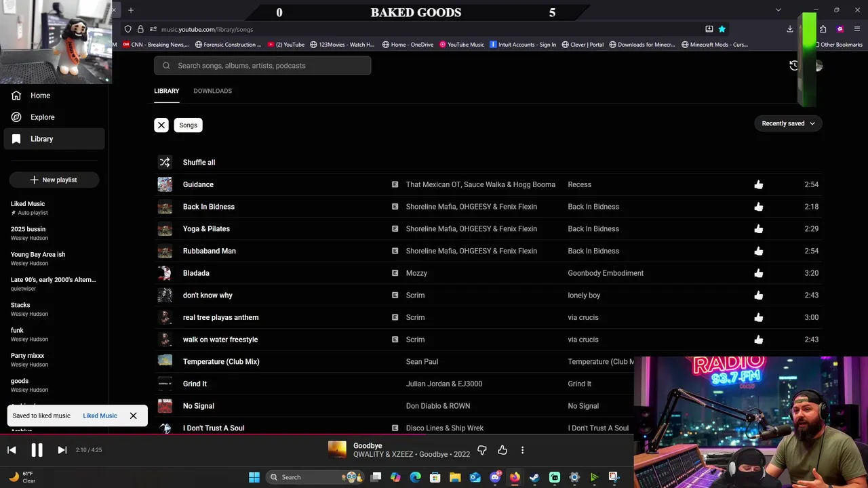Click the Temperature (Club Mix) thumbnail
Screen dimensions: 868x488
[165, 361]
